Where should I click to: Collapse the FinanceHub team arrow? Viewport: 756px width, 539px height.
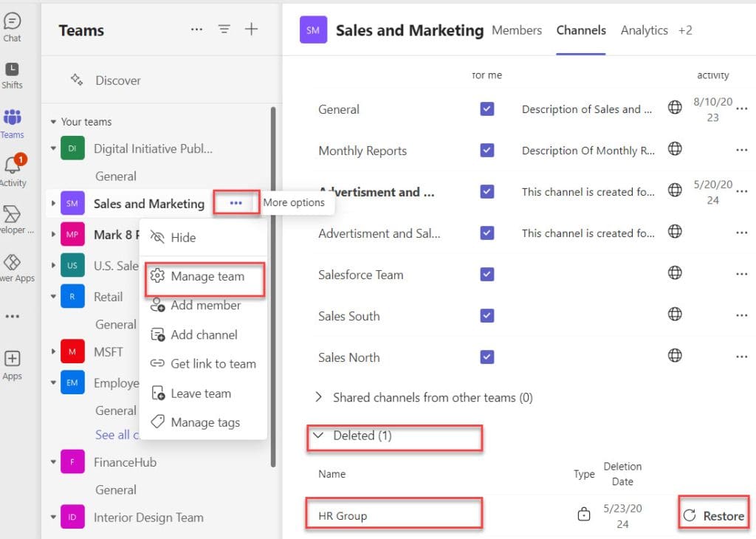pos(53,462)
